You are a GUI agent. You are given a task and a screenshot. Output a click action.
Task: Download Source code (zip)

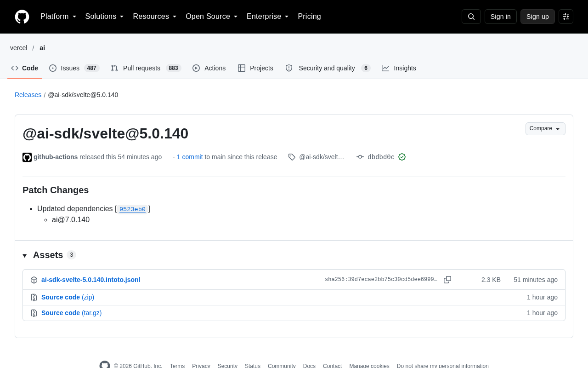68,297
